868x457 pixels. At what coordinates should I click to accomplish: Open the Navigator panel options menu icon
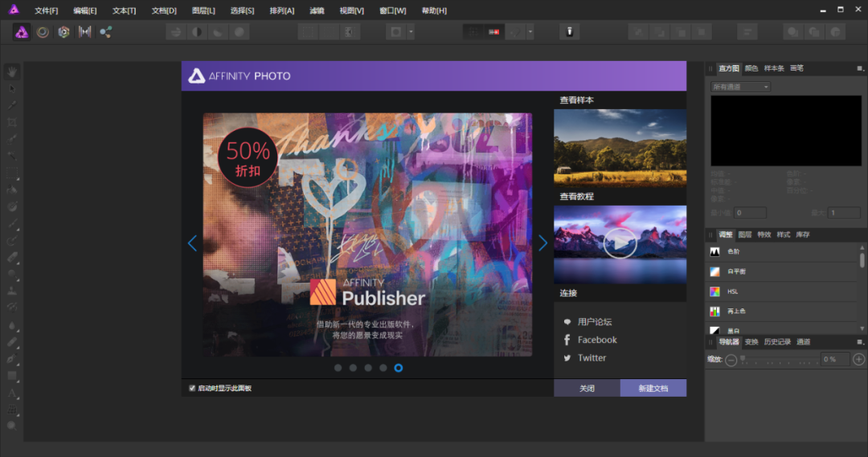(860, 342)
